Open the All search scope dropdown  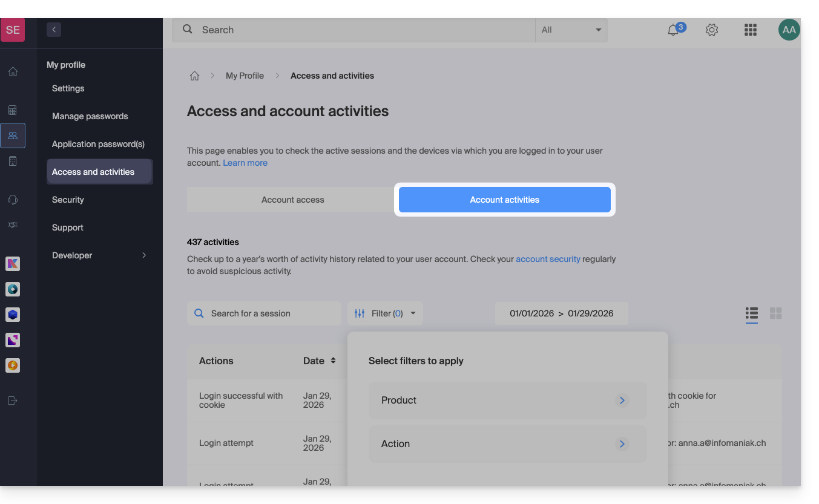571,30
